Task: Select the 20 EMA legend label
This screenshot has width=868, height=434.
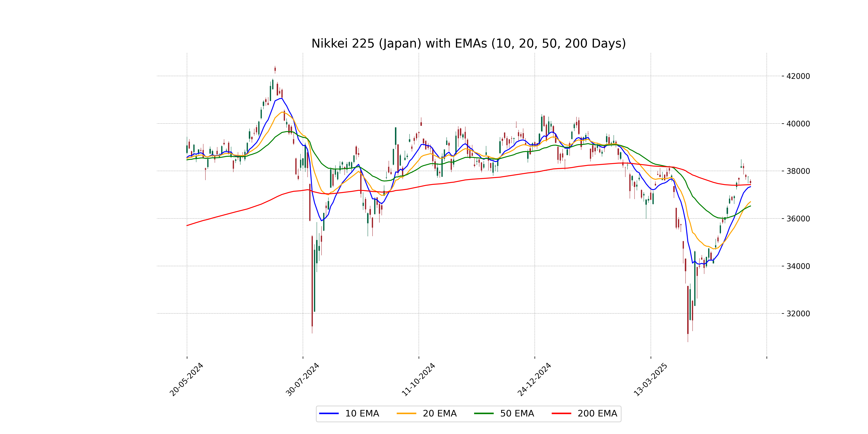Action: 439,413
